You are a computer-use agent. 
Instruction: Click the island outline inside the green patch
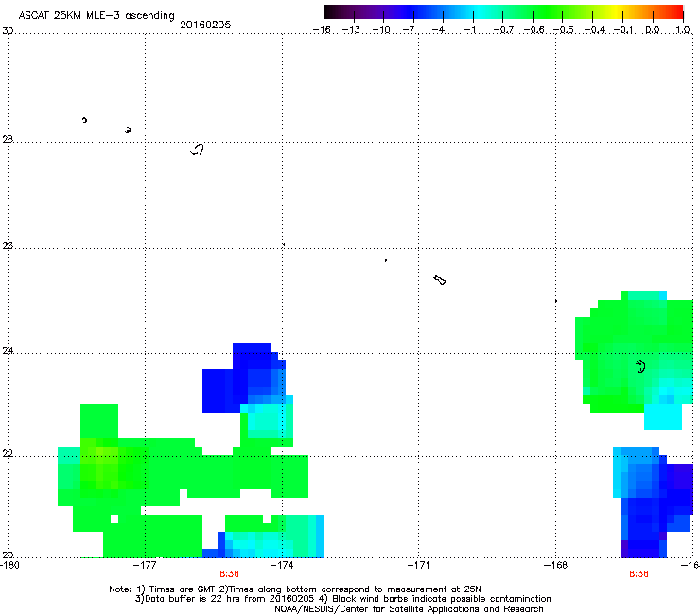(x=640, y=366)
